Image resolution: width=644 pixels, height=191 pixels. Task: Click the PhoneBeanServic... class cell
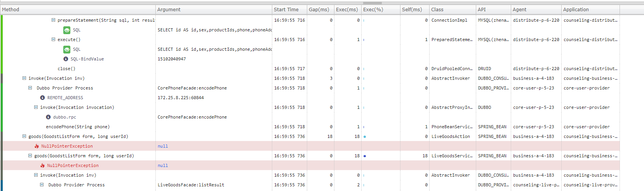[x=452, y=127]
